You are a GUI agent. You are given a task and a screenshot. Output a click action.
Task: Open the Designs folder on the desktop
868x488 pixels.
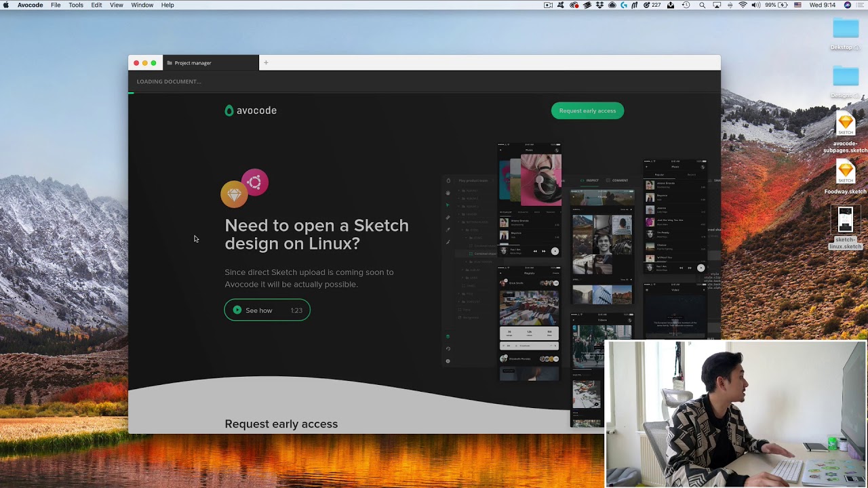[846, 81]
